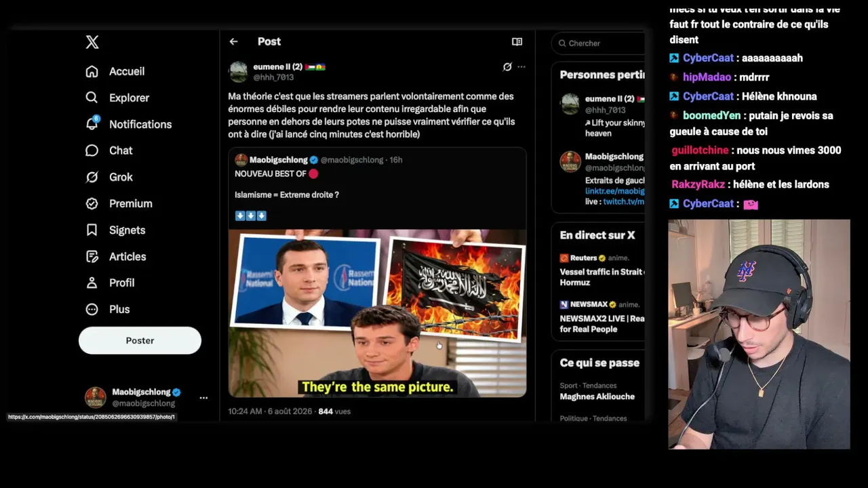Click Maobigschlong's avatar in Personnes pertinentes
Screen dimensions: 868x488
coord(570,161)
